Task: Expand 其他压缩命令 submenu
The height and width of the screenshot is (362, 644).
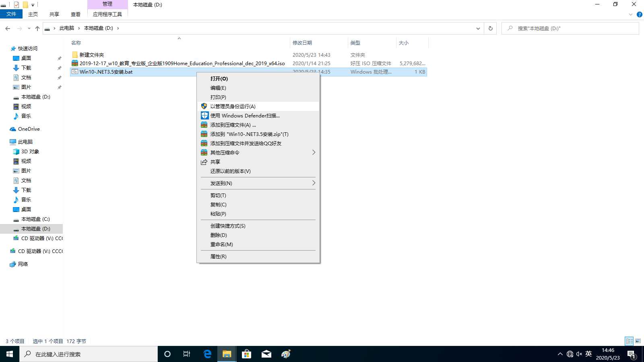Action: pyautogui.click(x=258, y=152)
